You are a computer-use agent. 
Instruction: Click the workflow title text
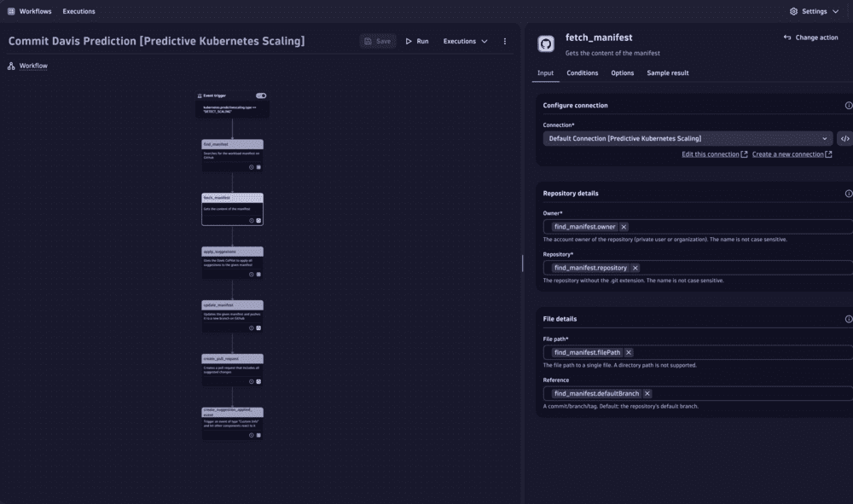pos(157,41)
